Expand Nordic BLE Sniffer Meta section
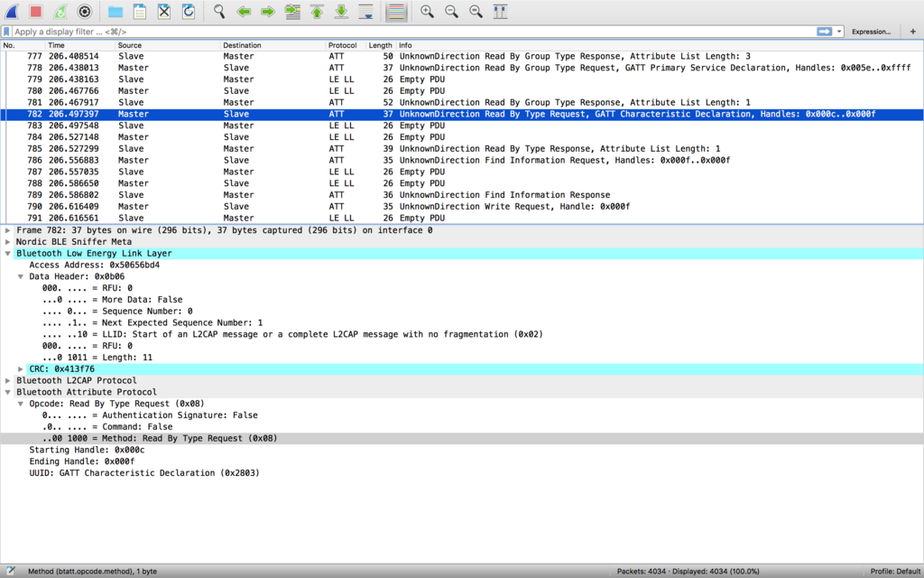This screenshot has width=924, height=578. pos(7,242)
